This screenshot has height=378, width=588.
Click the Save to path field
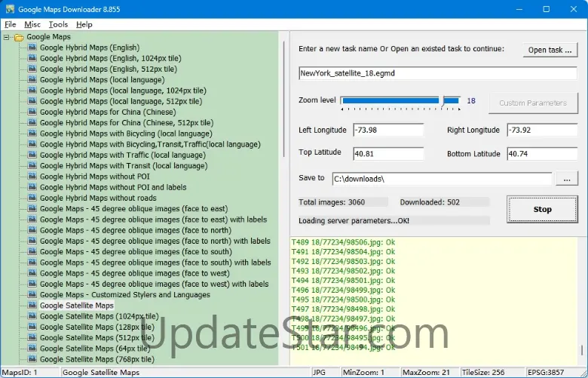coord(442,179)
